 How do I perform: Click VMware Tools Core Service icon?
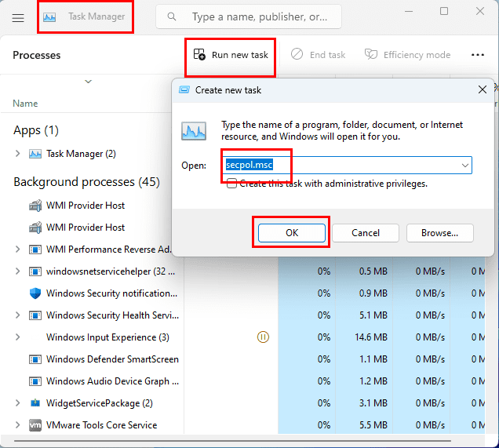pos(35,425)
